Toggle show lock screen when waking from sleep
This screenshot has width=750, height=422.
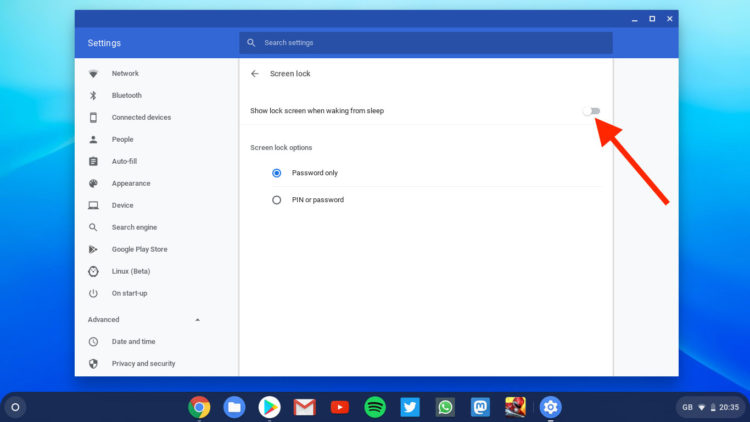592,111
